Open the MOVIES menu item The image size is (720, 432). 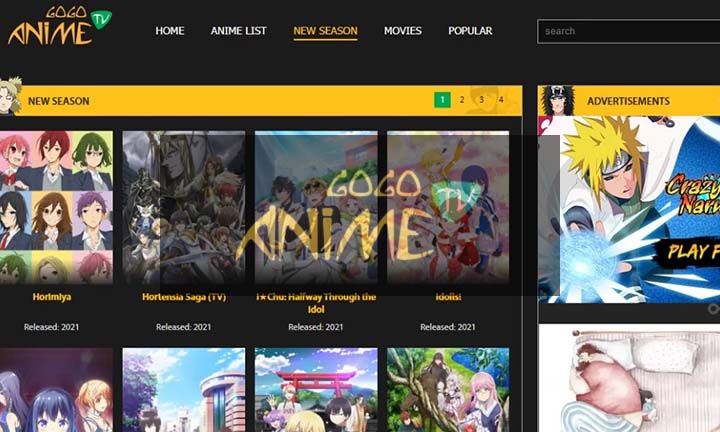[403, 31]
